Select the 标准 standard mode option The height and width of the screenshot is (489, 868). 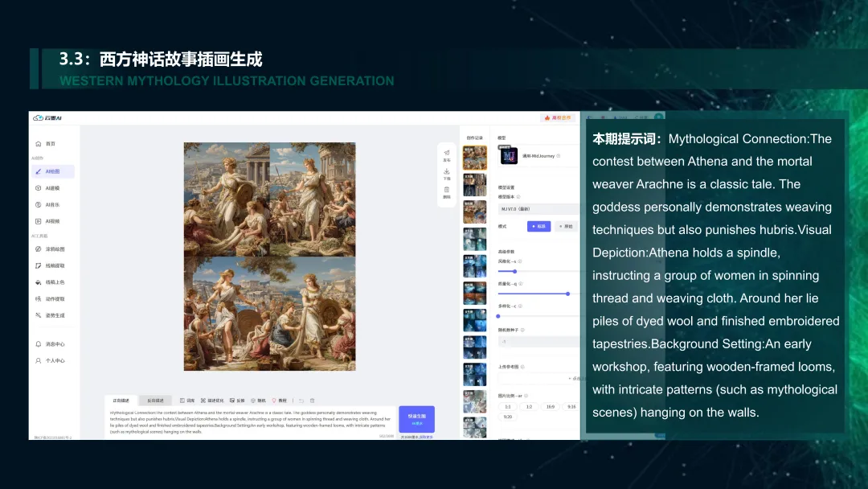[x=538, y=227]
